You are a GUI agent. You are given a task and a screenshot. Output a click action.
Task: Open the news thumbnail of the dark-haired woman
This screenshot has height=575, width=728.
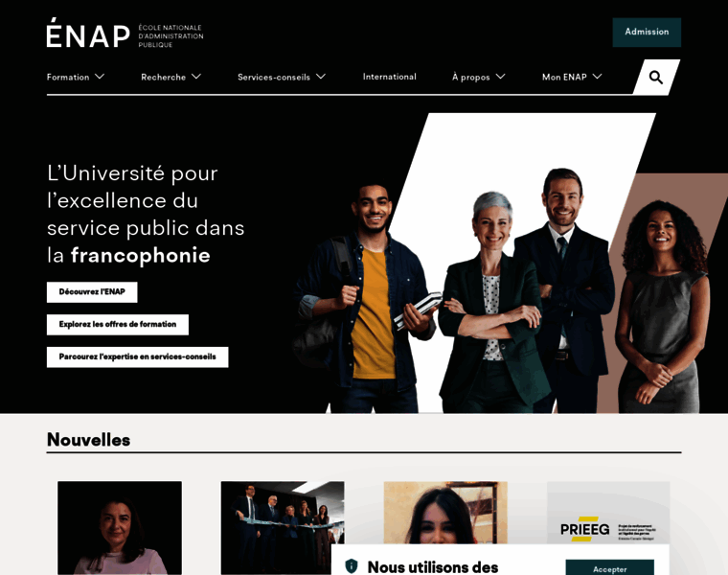(445, 513)
